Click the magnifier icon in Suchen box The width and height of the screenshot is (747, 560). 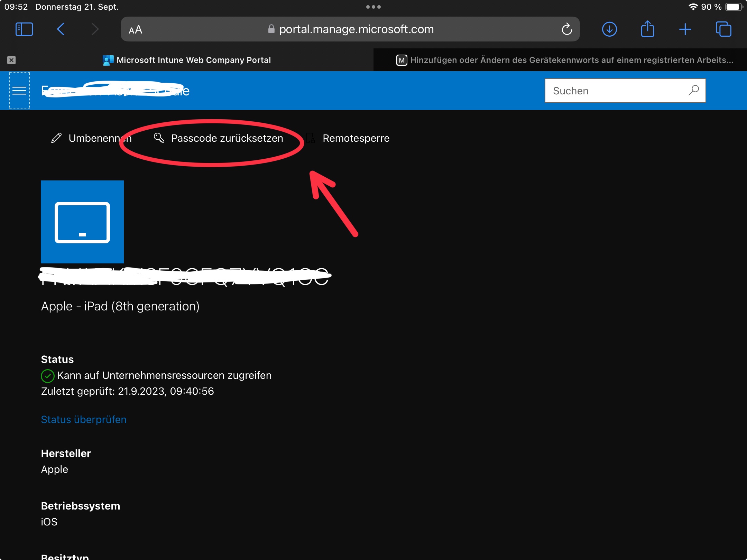coord(694,91)
